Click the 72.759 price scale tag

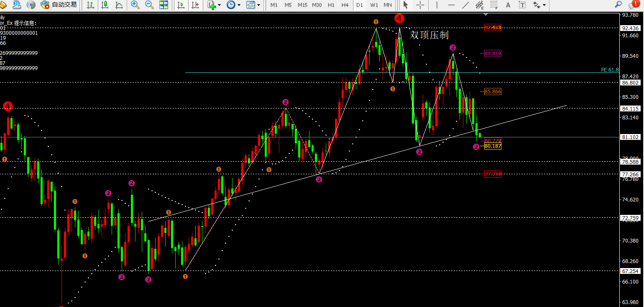[631, 218]
